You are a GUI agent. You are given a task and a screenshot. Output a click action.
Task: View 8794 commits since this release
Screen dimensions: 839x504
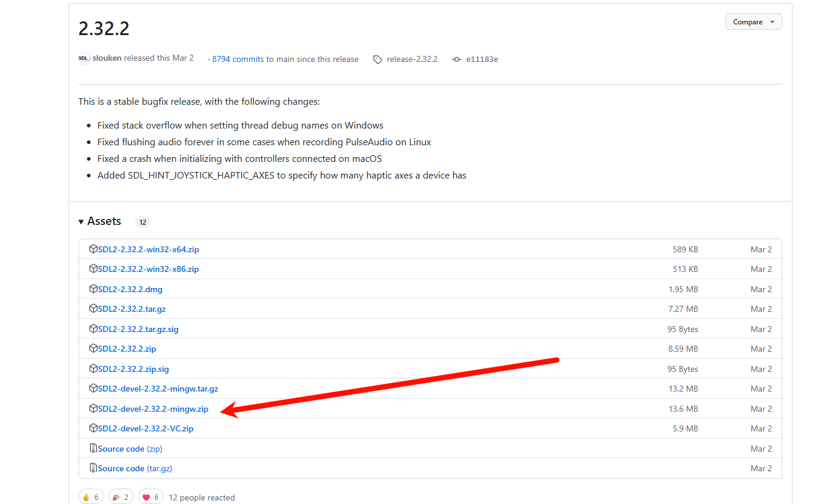[x=238, y=59]
